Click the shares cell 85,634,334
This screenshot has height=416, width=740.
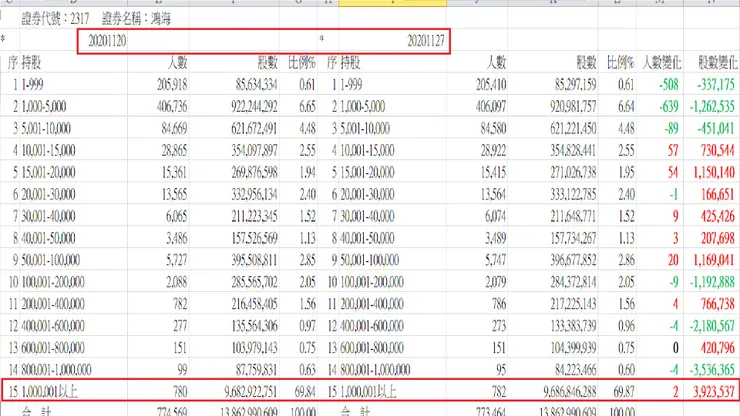[257, 85]
